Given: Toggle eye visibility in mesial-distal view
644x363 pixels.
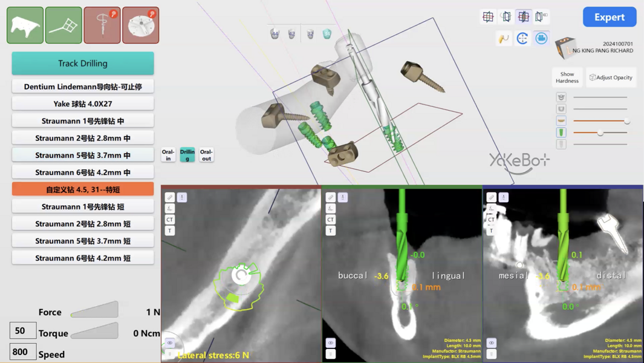Looking at the screenshot, I should (x=492, y=343).
